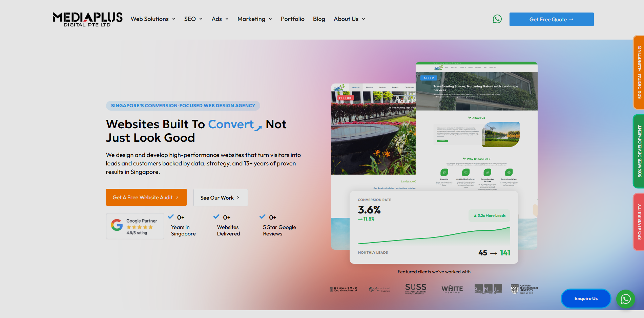This screenshot has height=318, width=644.
Task: Click the Tong Jum Chew client logo
Action: 343,289
